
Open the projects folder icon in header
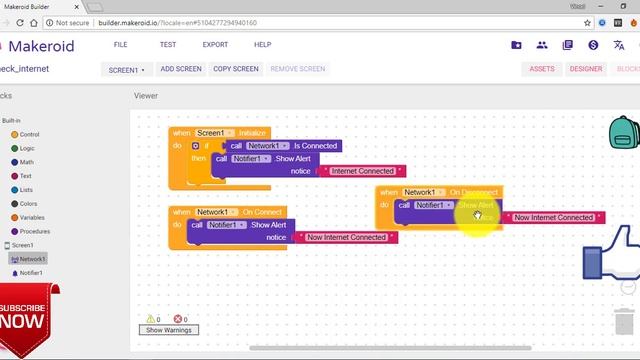516,45
